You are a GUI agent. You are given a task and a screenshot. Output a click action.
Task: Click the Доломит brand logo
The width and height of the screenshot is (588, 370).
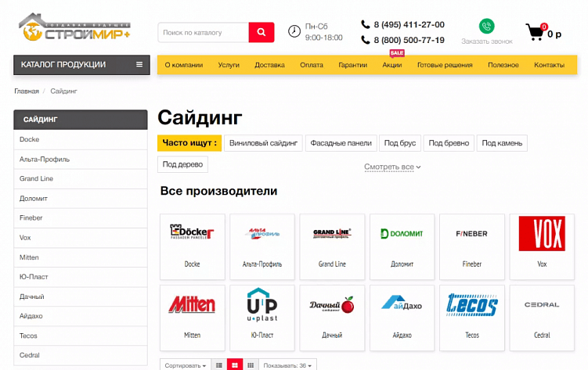pos(402,234)
